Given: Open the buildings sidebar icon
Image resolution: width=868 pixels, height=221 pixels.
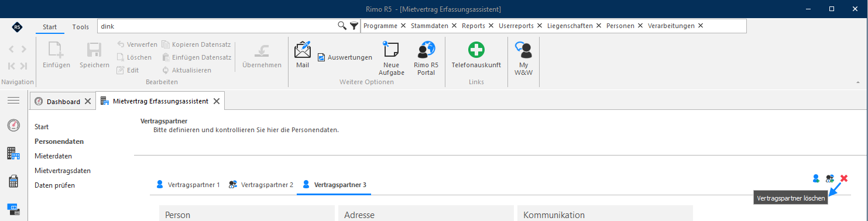Looking at the screenshot, I should pyautogui.click(x=13, y=153).
